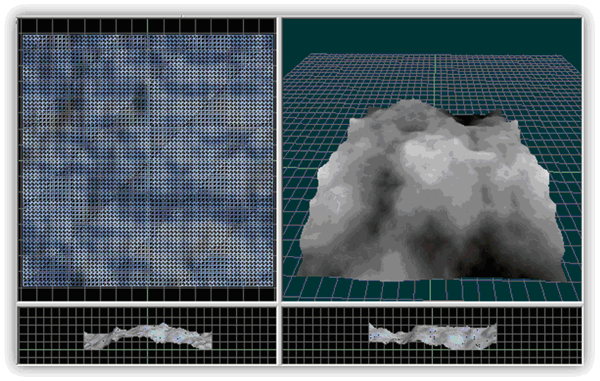The height and width of the screenshot is (381, 600).
Task: Click the vertical divider between bottom viewports
Action: point(279,335)
